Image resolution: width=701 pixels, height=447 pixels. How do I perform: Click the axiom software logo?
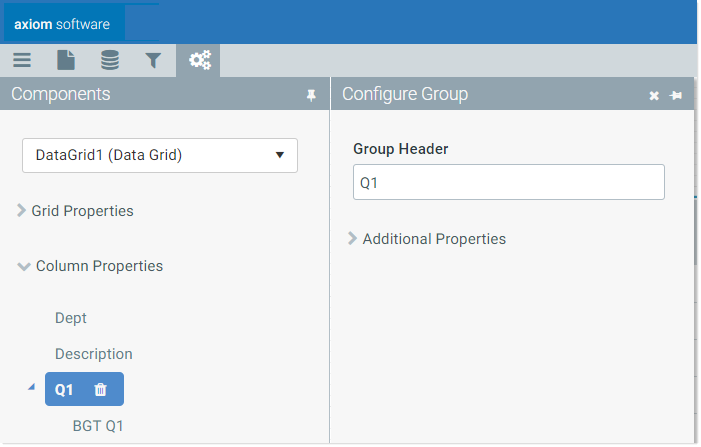pyautogui.click(x=62, y=24)
